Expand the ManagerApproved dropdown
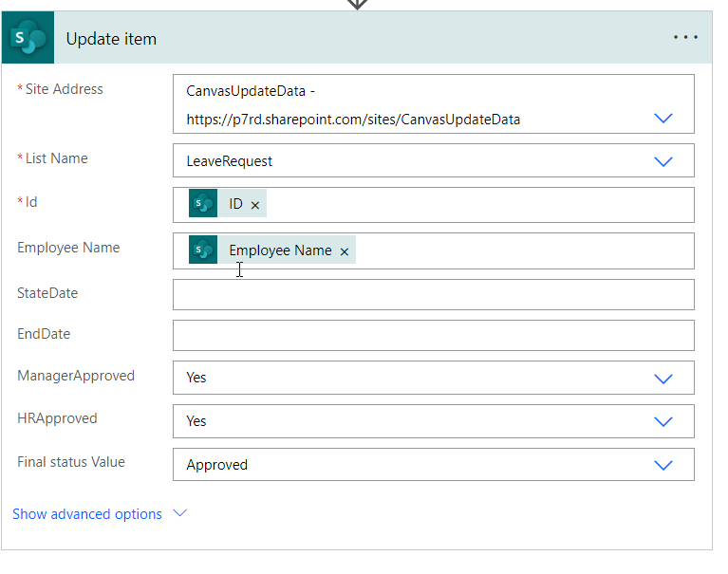The image size is (728, 574). click(x=663, y=379)
